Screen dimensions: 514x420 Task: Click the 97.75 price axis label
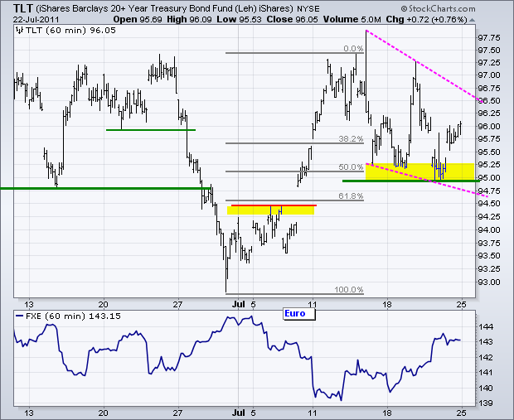click(489, 38)
